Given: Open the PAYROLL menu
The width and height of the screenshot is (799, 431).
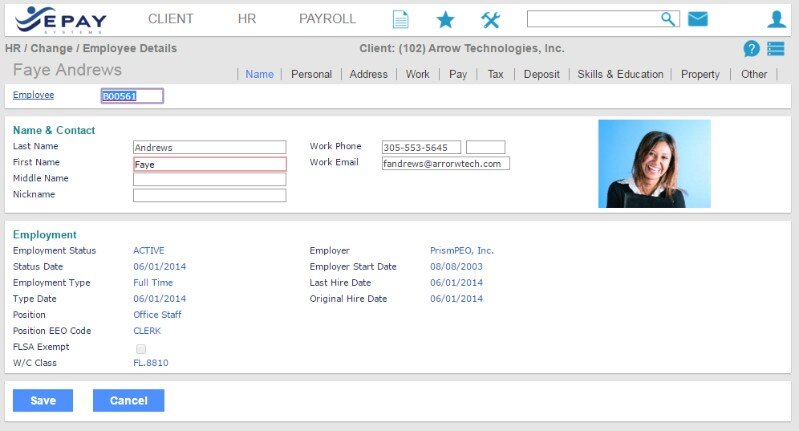Looking at the screenshot, I should click(x=327, y=19).
